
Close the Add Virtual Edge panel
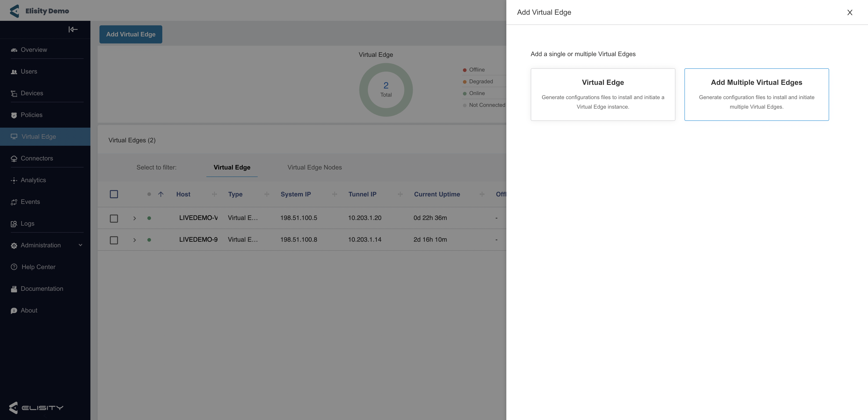coord(849,12)
